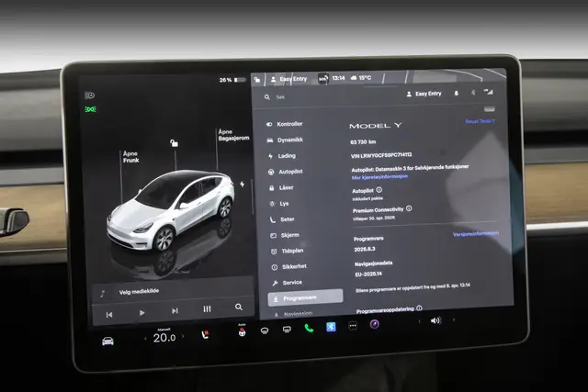The height and width of the screenshot is (392, 588).
Task: Tap the headlight indicator icon
Action: (x=90, y=95)
